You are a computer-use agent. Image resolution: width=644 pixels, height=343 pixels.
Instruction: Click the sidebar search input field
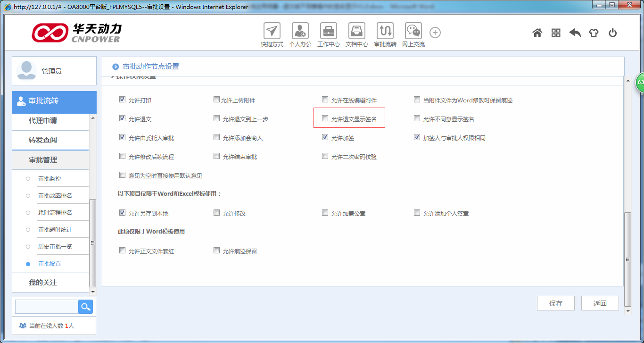pos(47,307)
